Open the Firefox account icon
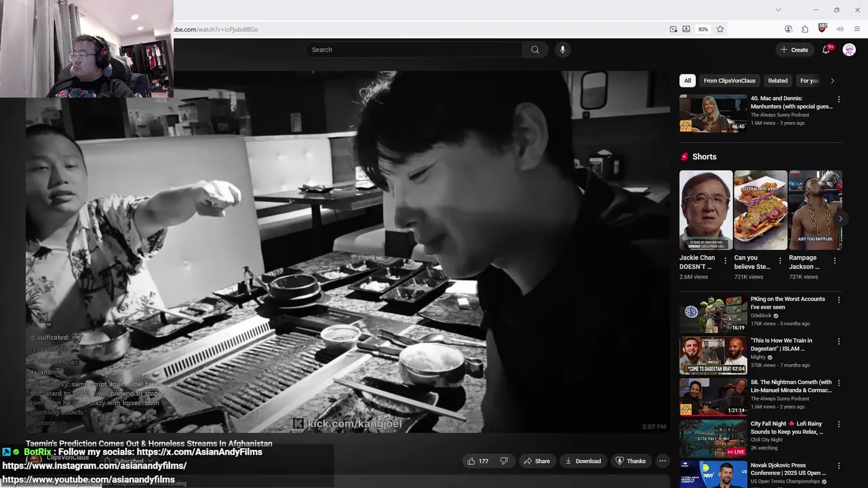Screen dimensions: 868x488 [x=788, y=29]
